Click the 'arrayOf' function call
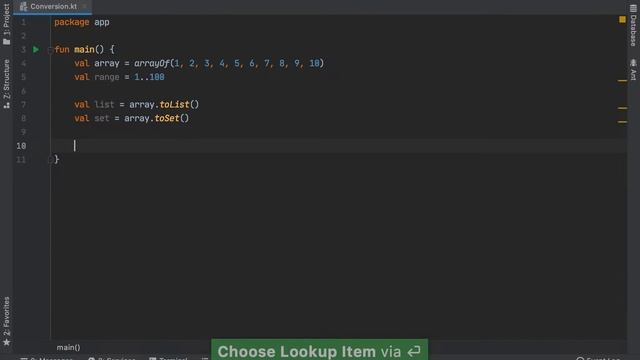The width and height of the screenshot is (640, 360). click(151, 63)
